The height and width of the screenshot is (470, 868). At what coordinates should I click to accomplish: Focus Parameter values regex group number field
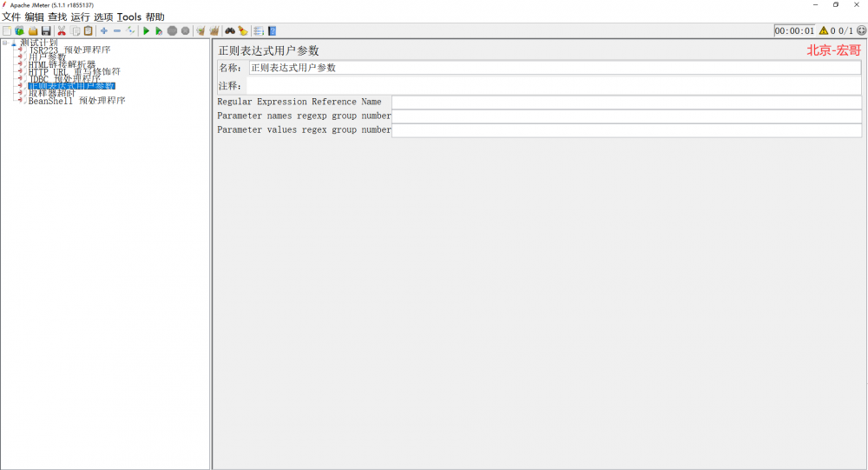pyautogui.click(x=627, y=129)
